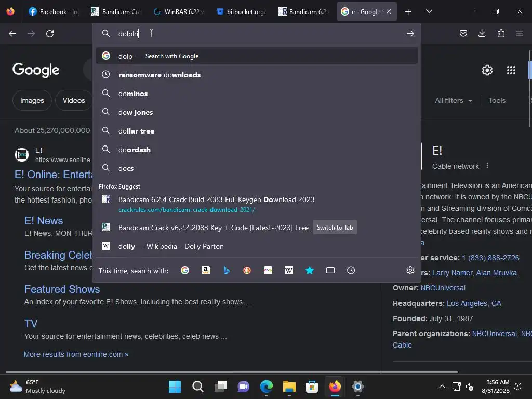Select the 'dollar tree' suggestion

click(257, 130)
